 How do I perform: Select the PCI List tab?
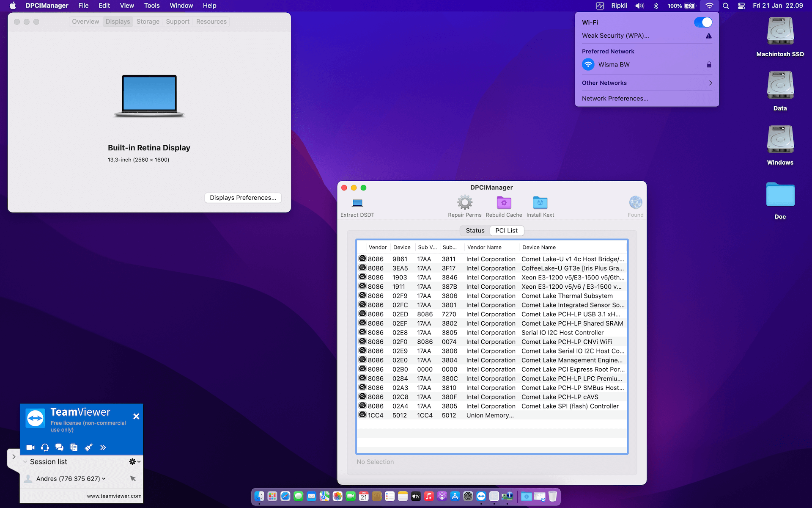(x=507, y=231)
